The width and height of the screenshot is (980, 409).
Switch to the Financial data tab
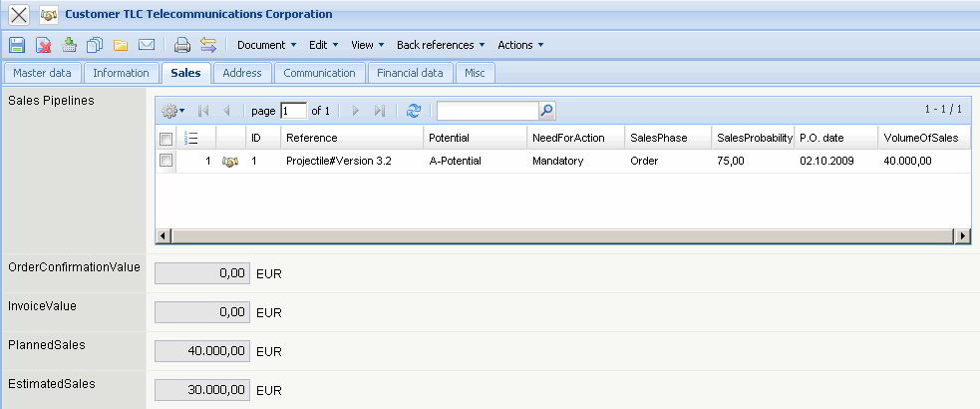pos(410,73)
